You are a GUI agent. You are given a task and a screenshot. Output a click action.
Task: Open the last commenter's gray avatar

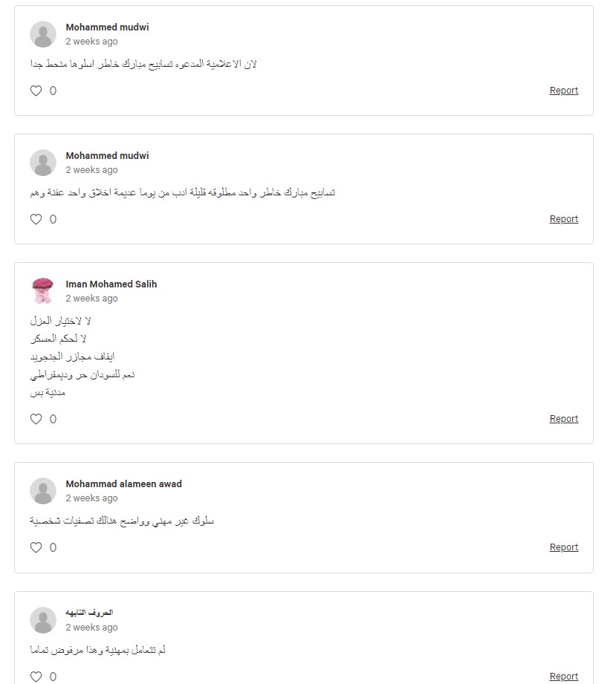pyautogui.click(x=43, y=620)
